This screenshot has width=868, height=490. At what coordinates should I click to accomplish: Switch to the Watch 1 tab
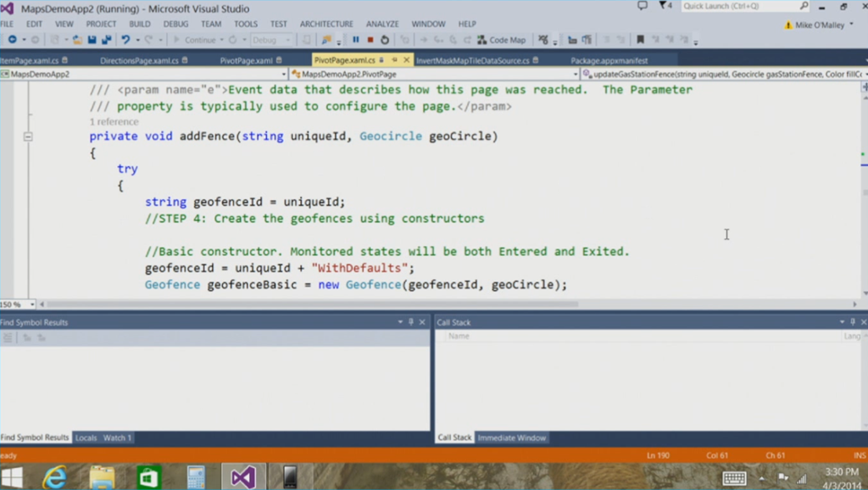[x=117, y=437]
